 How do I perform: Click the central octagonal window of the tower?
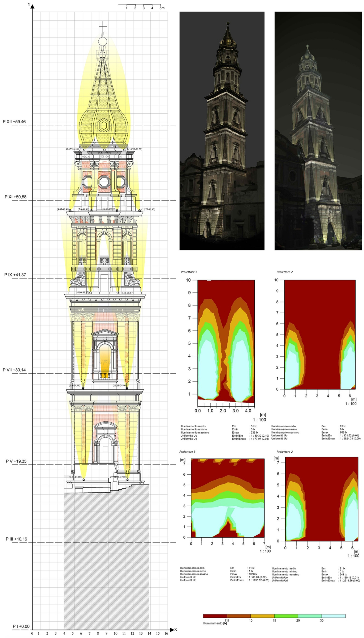click(x=104, y=182)
